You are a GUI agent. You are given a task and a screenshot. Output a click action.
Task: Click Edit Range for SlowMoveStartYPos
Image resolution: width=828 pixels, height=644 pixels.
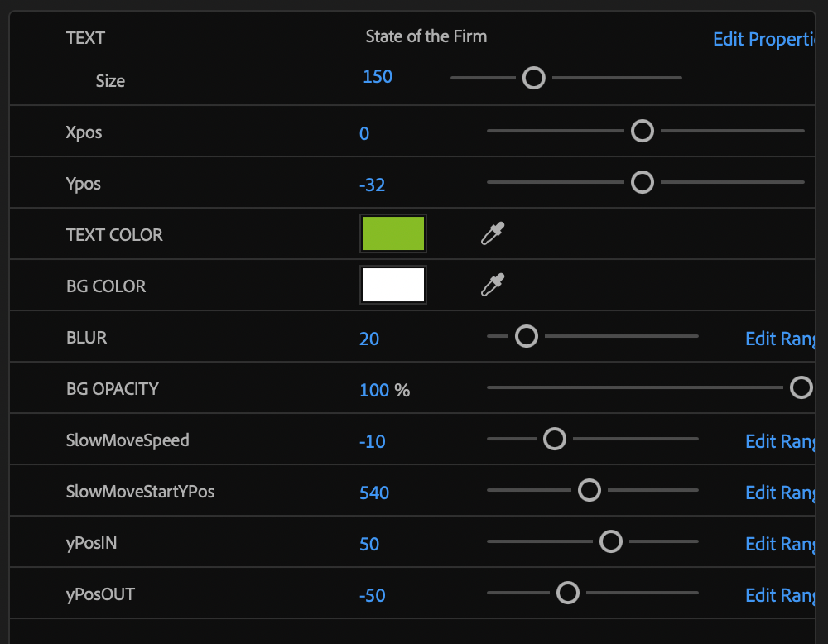click(x=780, y=493)
